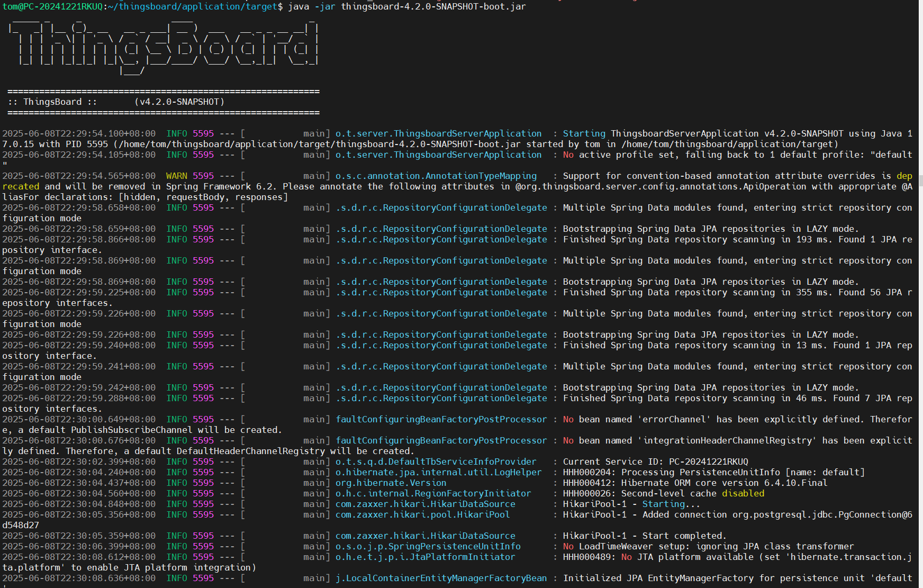Screen dimensions: 923x588
Task: Click the WARN log level label
Action: [x=176, y=176]
